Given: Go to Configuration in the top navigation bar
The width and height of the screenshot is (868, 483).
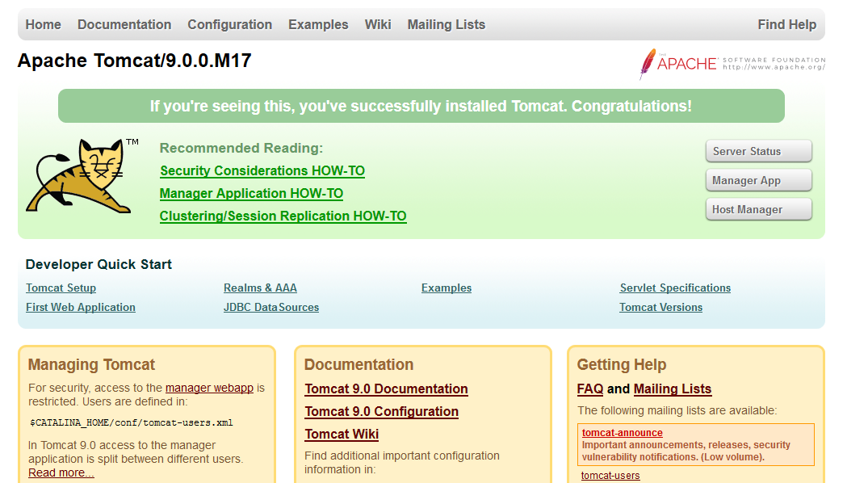Looking at the screenshot, I should 230,24.
